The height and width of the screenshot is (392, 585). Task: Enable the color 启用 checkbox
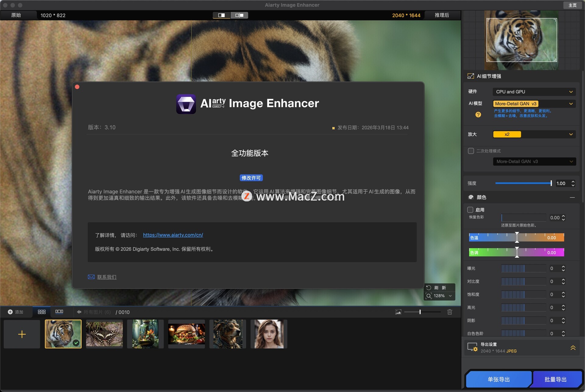[x=470, y=210]
